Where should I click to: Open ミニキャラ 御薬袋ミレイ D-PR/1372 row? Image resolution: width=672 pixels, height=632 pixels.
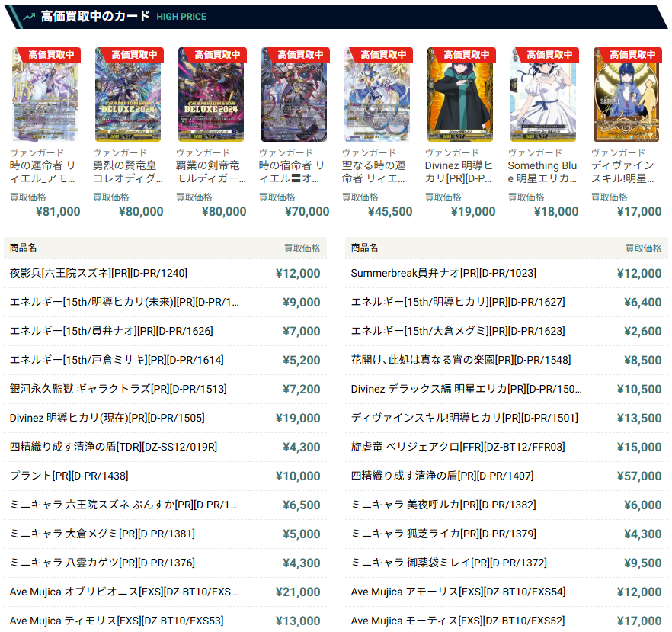point(506,563)
